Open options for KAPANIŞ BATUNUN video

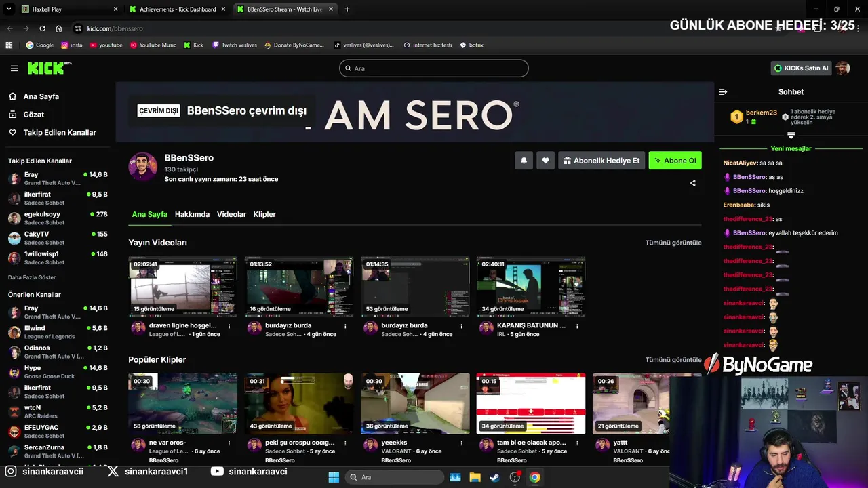[577, 326]
